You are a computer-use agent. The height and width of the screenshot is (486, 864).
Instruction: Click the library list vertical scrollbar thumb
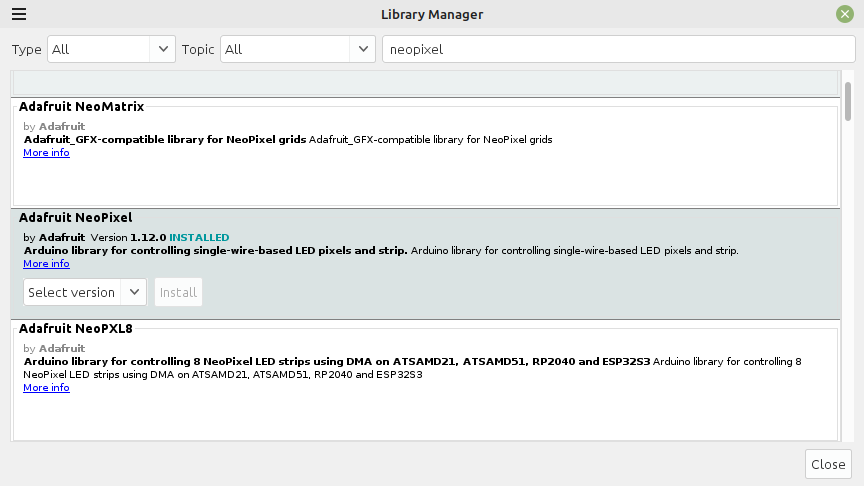(x=847, y=101)
